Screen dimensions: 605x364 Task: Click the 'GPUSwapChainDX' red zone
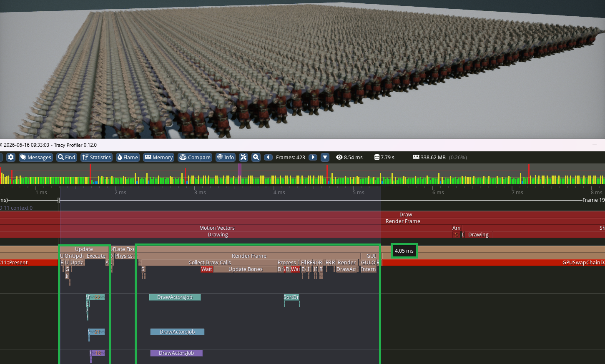(494, 263)
